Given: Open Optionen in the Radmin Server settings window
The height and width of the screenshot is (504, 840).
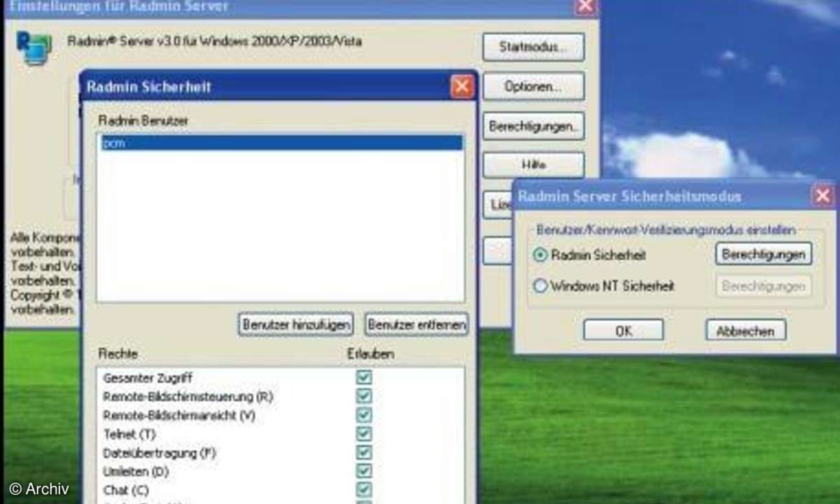Looking at the screenshot, I should (x=533, y=87).
